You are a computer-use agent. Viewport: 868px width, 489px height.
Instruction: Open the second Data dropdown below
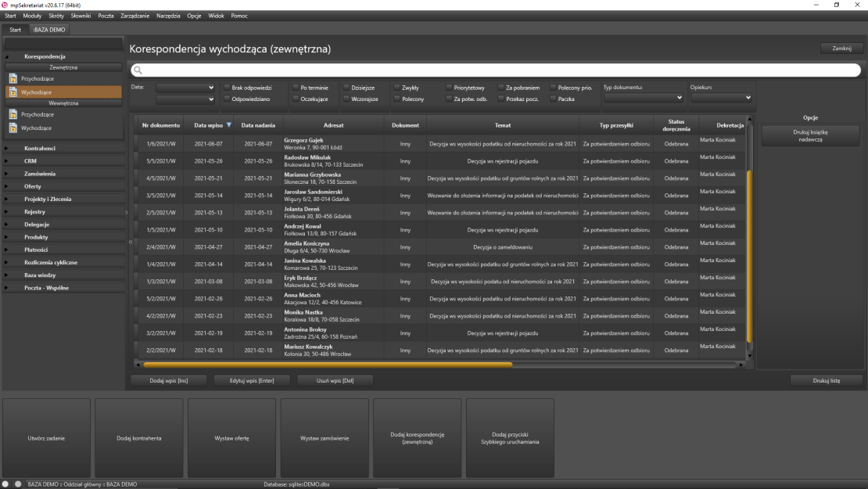185,99
